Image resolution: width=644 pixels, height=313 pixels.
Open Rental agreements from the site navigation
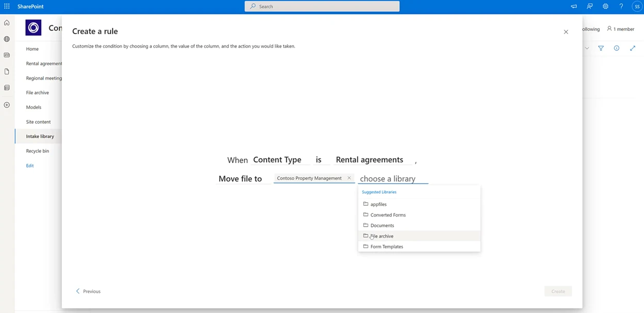pyautogui.click(x=44, y=63)
